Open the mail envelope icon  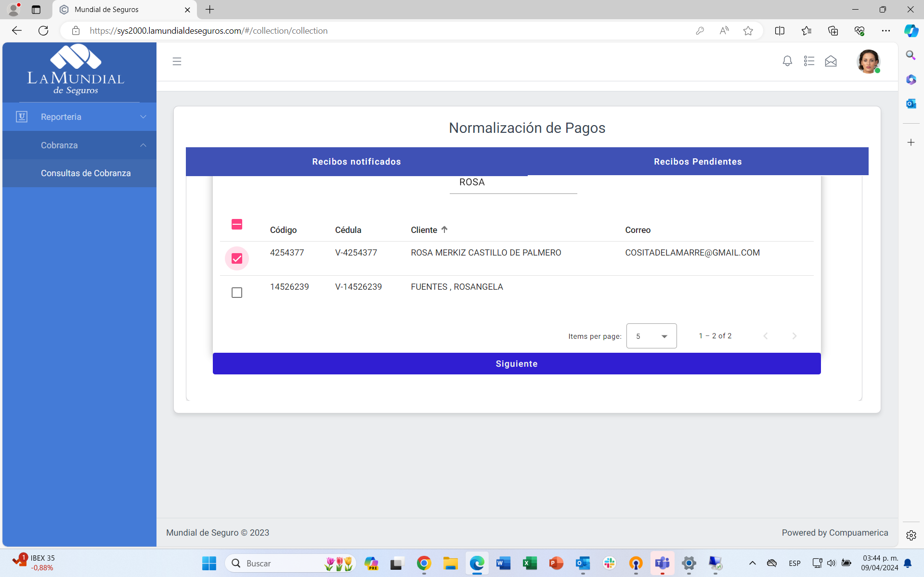[x=831, y=61]
